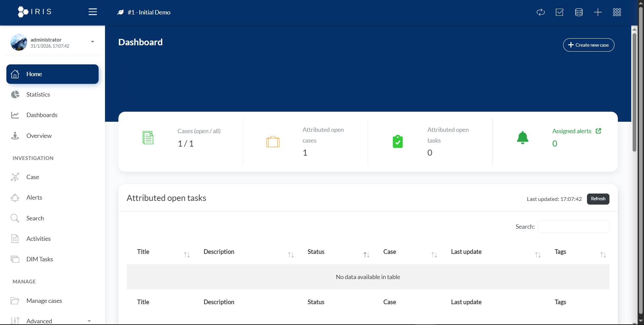Click the plus icon in top bar
This screenshot has height=325, width=644.
[x=598, y=12]
